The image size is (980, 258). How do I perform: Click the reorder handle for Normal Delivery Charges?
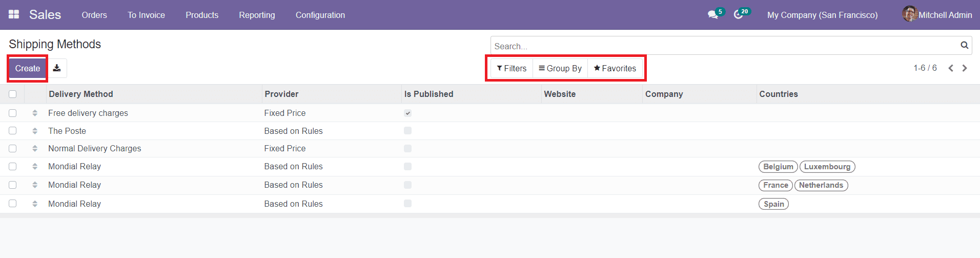tap(35, 148)
